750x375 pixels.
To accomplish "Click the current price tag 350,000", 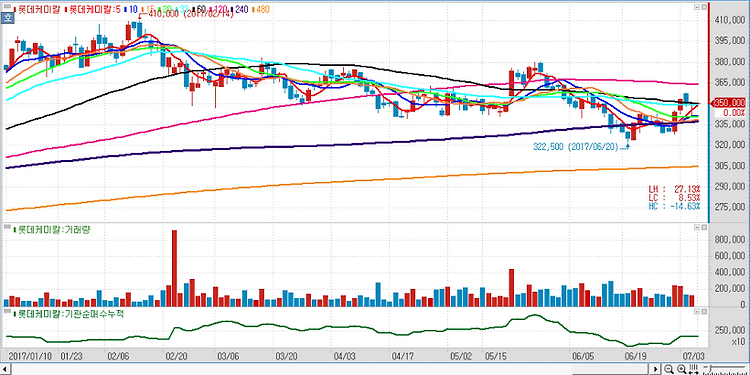I will point(728,102).
